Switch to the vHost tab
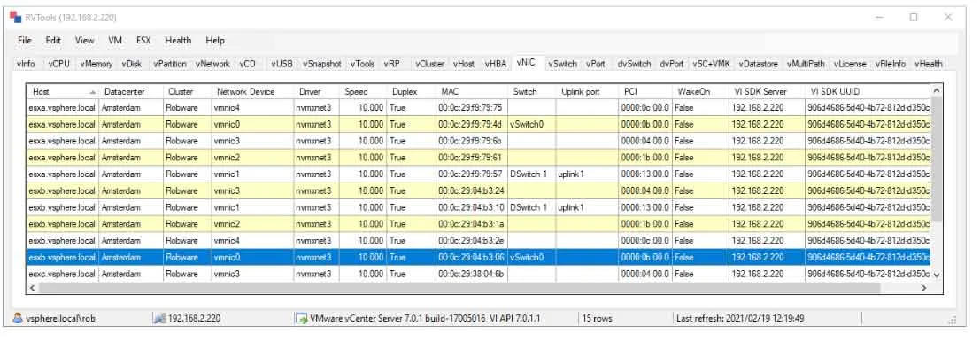 [464, 64]
